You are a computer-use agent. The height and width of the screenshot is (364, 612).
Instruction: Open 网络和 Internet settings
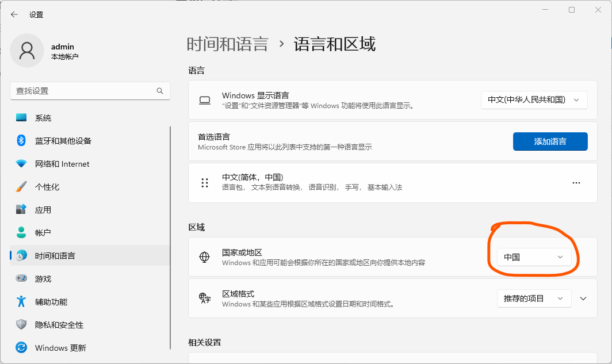pyautogui.click(x=90, y=164)
